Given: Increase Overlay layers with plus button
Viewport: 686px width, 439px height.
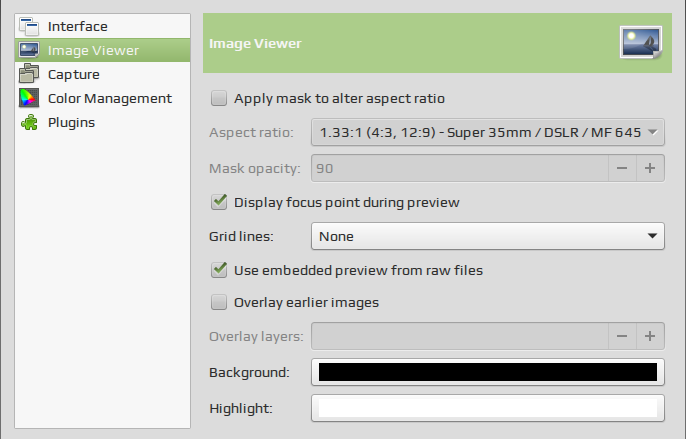Looking at the screenshot, I should pos(650,336).
